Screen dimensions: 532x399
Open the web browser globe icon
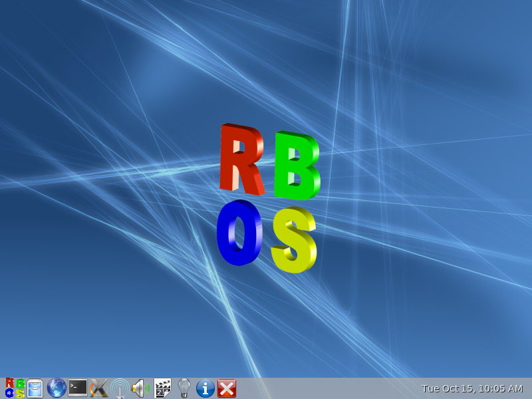coord(57,388)
